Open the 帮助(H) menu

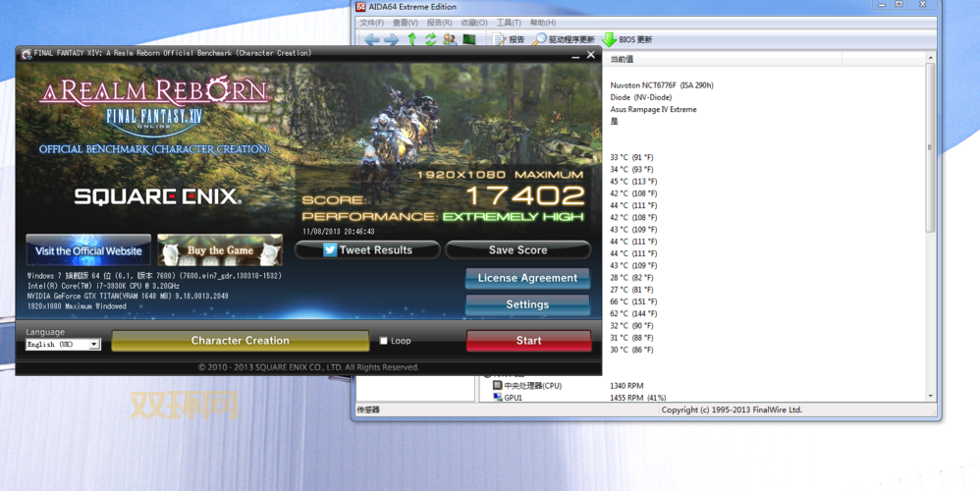pos(542,23)
